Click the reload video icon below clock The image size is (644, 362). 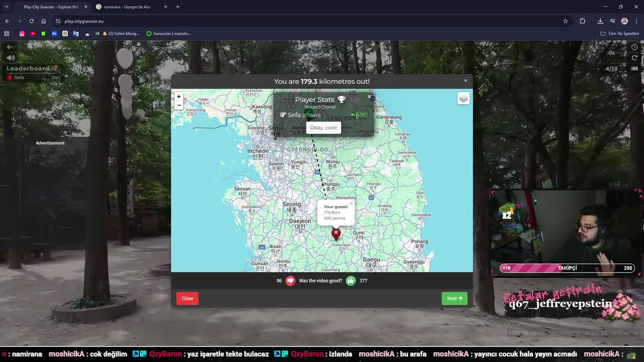(x=634, y=58)
